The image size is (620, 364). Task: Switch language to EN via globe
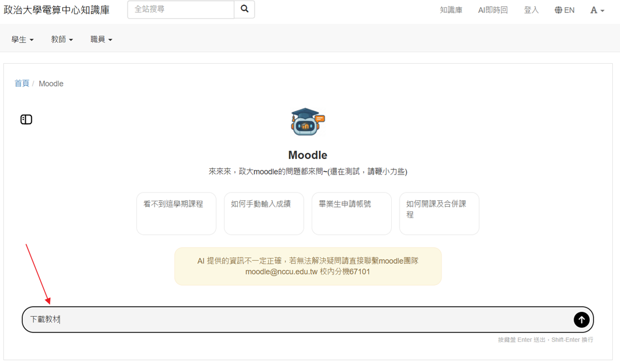pos(564,10)
